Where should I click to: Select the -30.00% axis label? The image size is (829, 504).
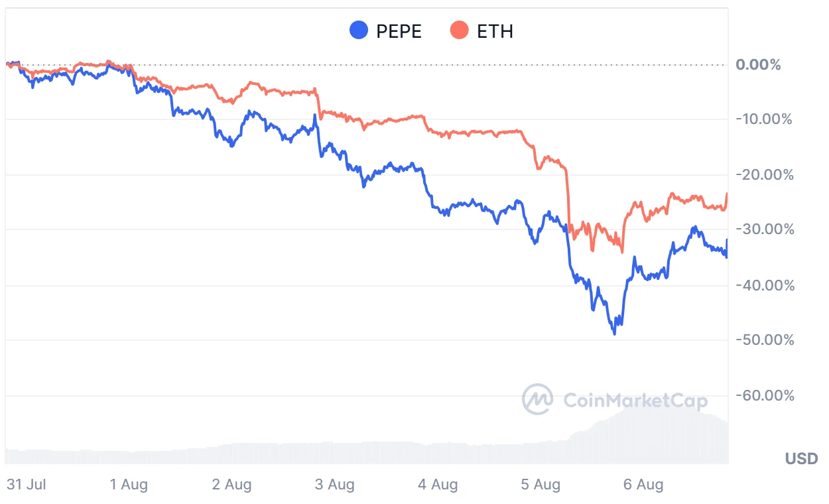tap(763, 229)
